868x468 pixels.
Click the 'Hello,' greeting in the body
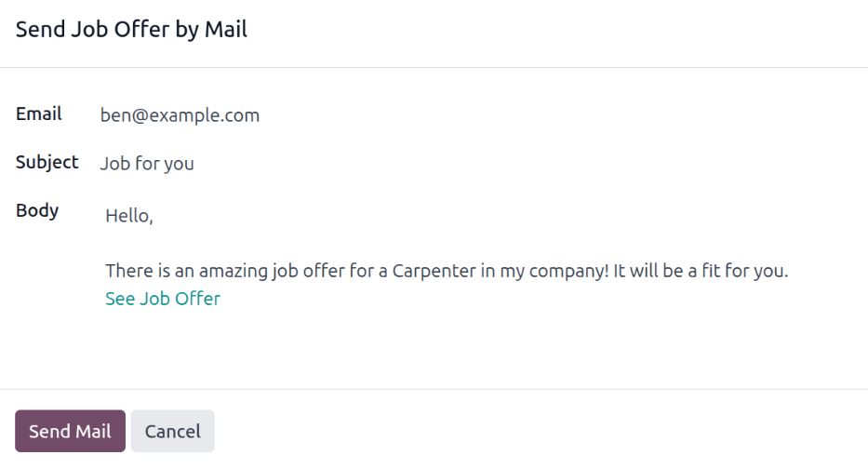click(x=128, y=216)
